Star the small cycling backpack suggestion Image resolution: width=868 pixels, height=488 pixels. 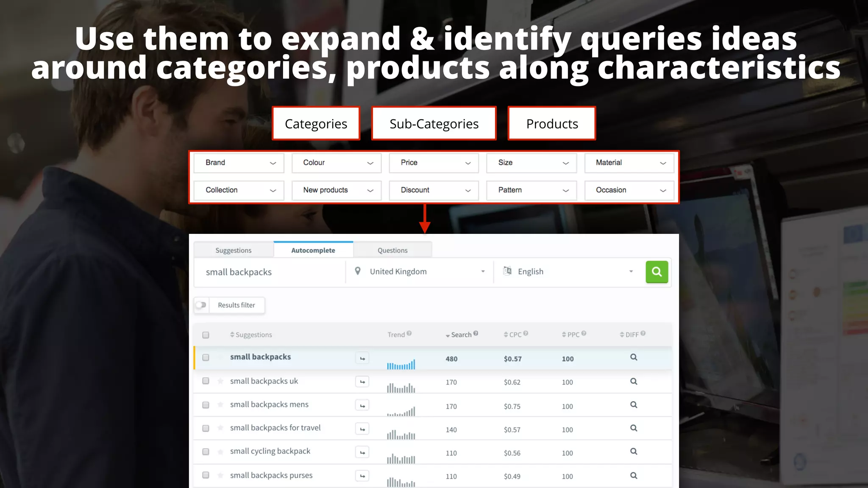click(x=220, y=452)
